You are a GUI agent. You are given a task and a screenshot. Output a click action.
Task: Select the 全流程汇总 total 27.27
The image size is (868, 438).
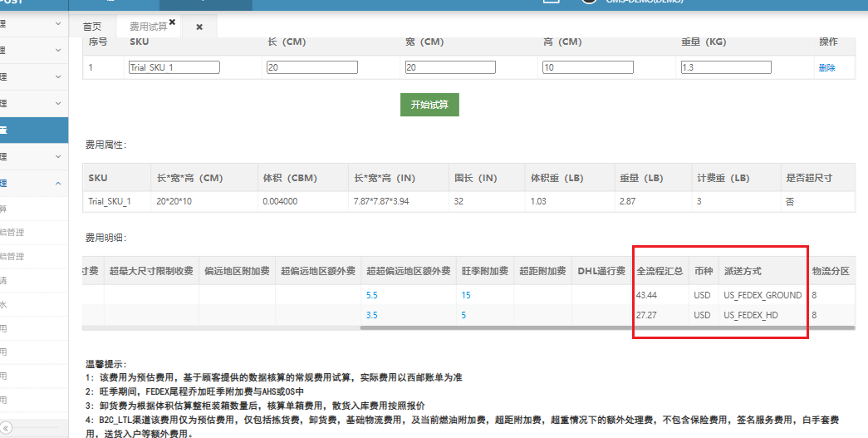(646, 315)
